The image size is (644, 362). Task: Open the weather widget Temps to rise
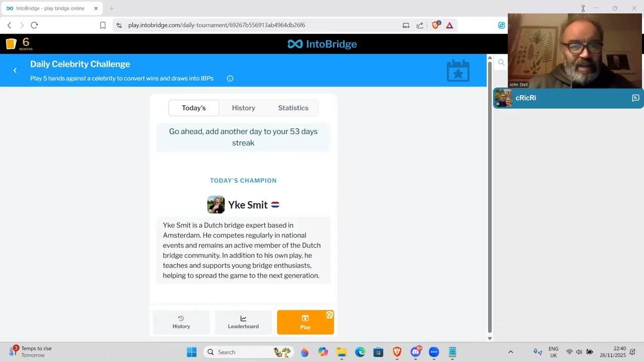pos(31,351)
